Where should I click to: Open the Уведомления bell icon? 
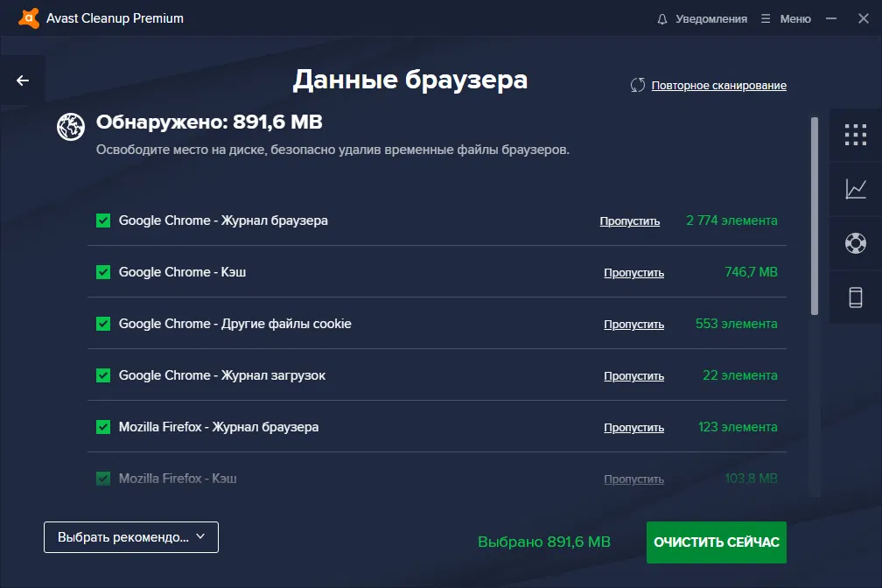coord(662,17)
